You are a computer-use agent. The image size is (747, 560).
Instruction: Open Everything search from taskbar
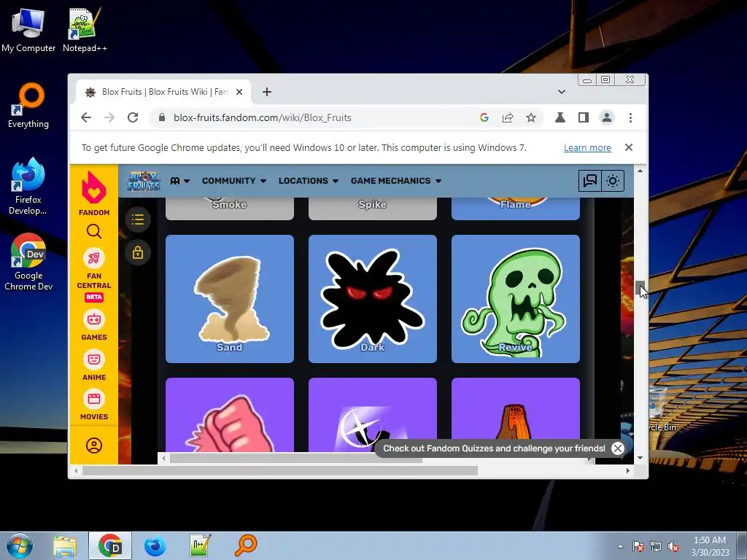[246, 545]
